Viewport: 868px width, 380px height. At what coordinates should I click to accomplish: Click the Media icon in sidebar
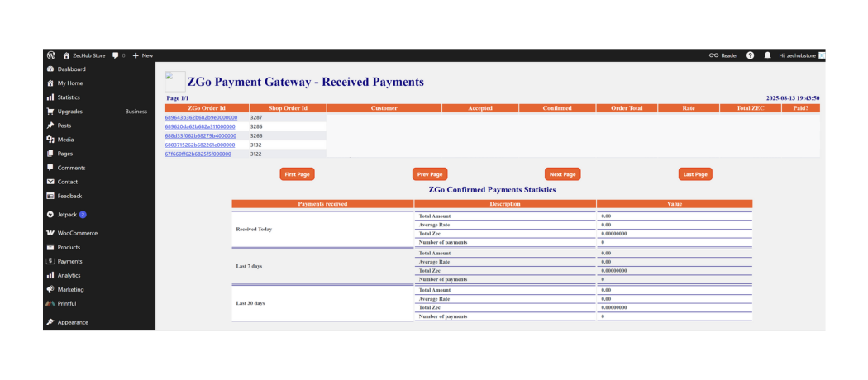pos(50,140)
